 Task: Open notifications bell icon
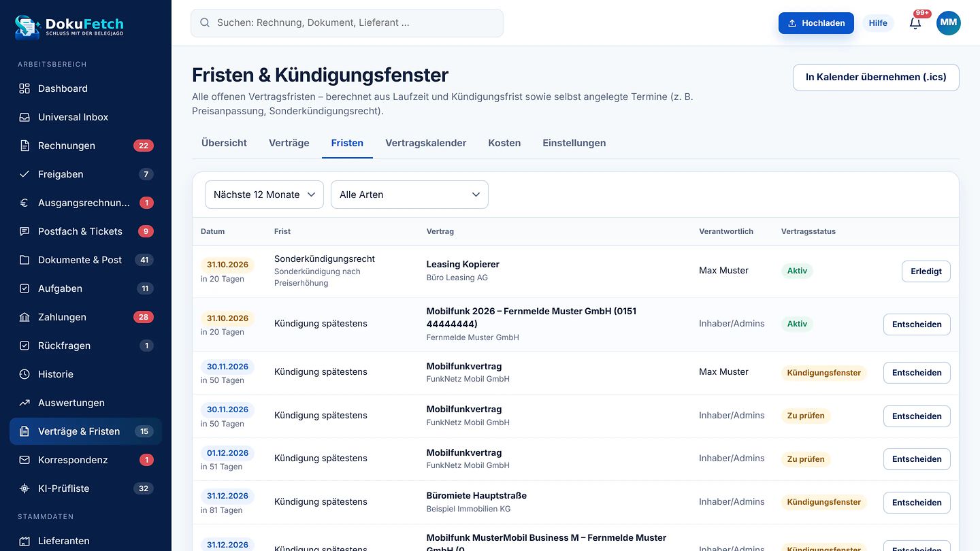915,23
